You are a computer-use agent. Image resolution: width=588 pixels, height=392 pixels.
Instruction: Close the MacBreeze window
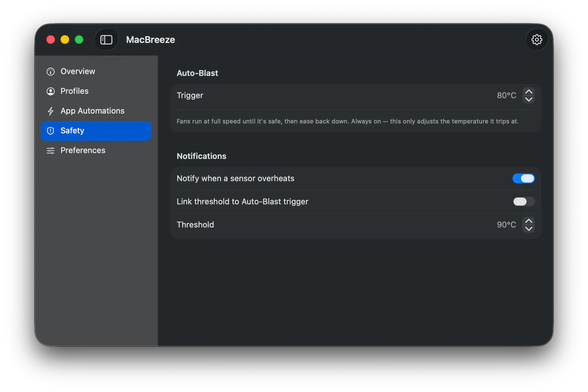(x=51, y=40)
